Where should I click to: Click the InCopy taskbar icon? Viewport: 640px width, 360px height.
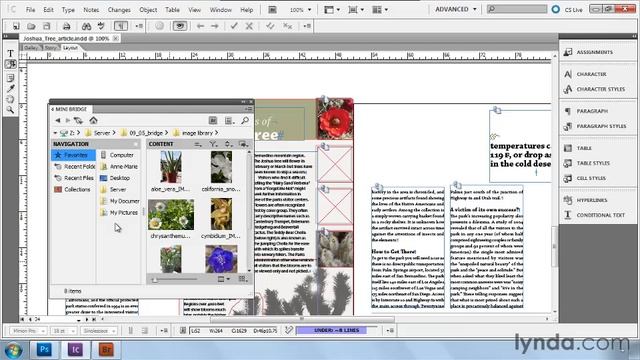(75, 350)
